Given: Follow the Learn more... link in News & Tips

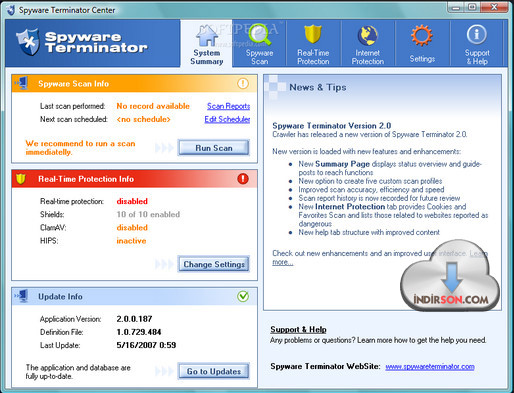Looking at the screenshot, I should (283, 262).
